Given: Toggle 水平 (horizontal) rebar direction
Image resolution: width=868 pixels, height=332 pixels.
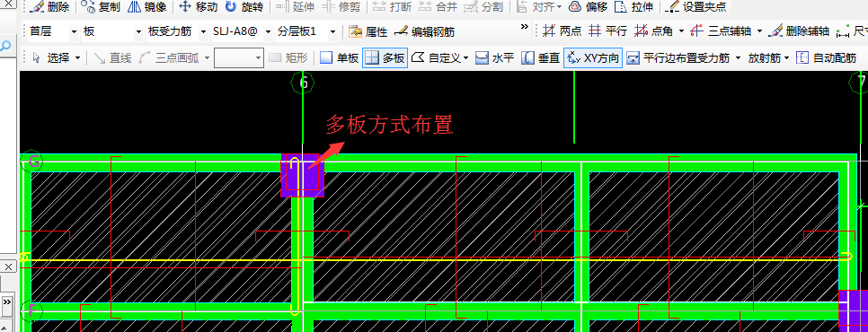Looking at the screenshot, I should (x=495, y=57).
